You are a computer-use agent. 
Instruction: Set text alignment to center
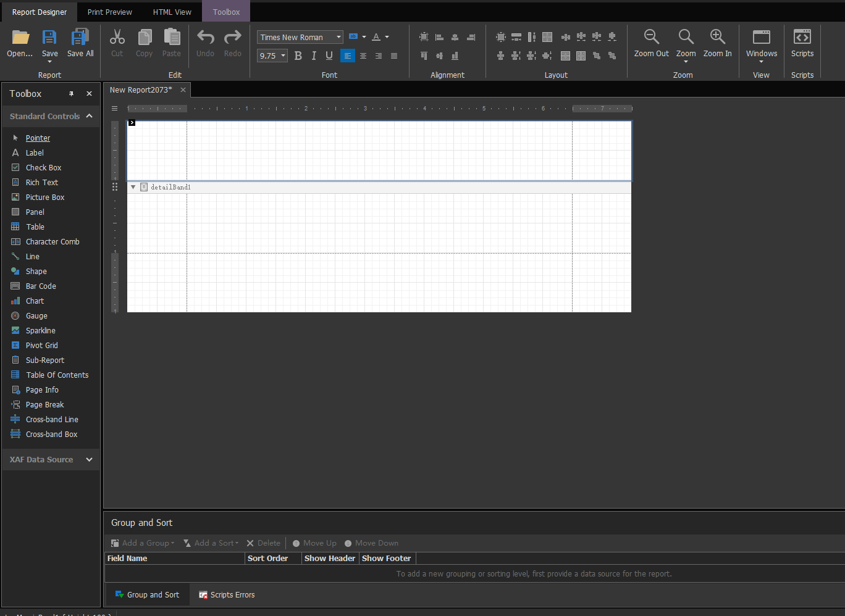363,56
